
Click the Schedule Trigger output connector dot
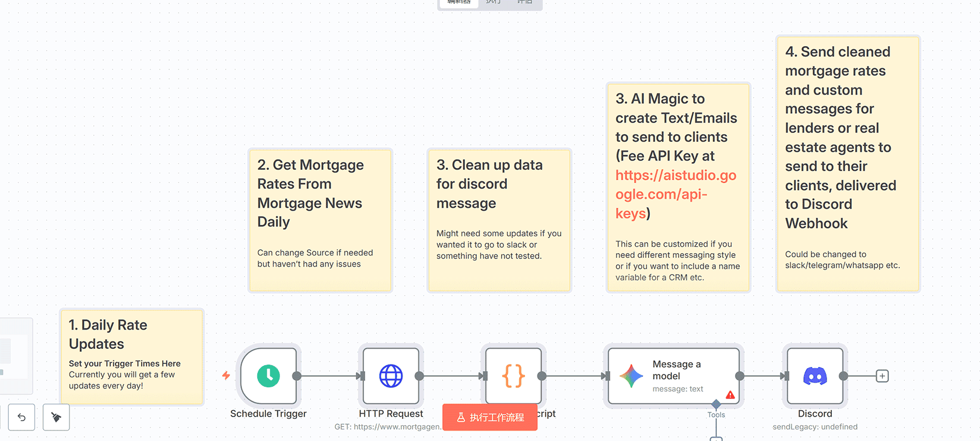(297, 376)
